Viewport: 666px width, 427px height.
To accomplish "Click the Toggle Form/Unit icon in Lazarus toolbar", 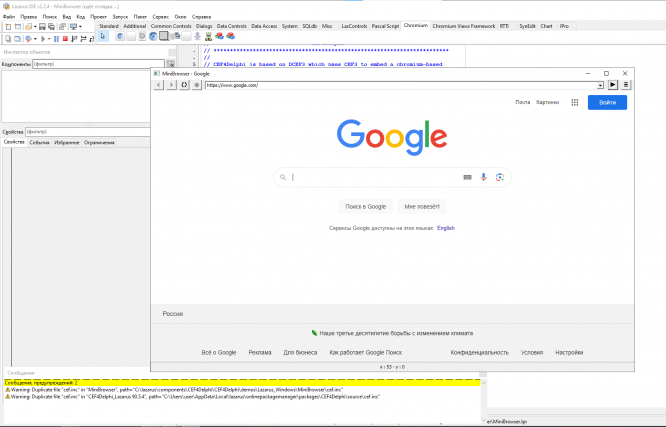I will [x=62, y=26].
